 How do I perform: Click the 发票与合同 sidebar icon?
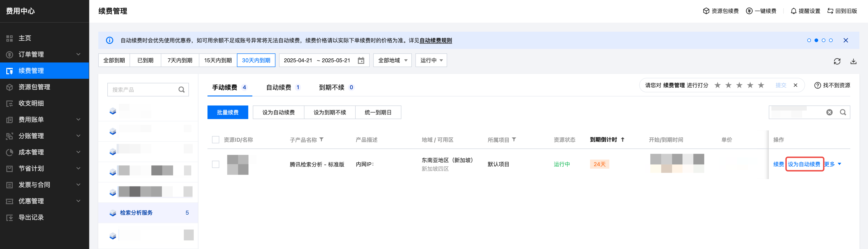pos(10,185)
